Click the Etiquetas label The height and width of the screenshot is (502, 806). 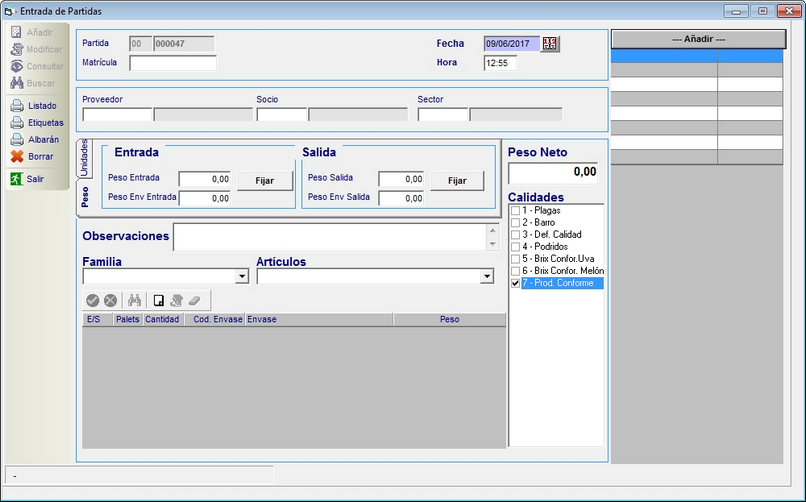pyautogui.click(x=46, y=123)
